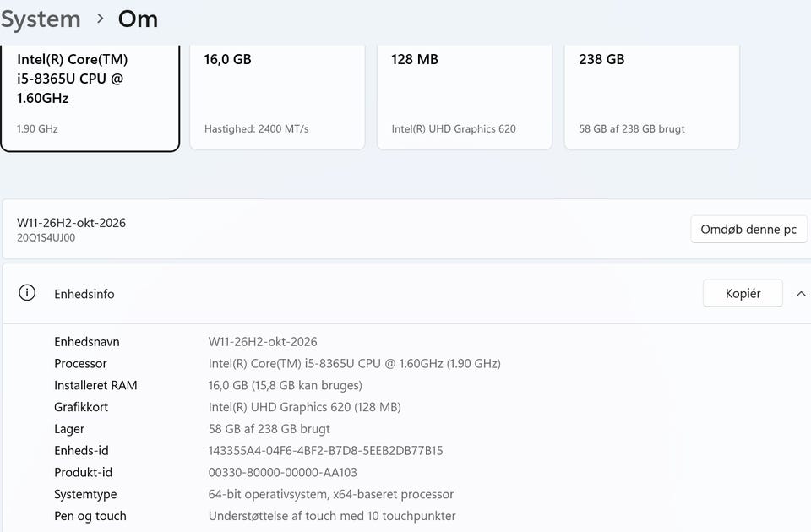Click the Enhedsinfo section header label
Image resolution: width=811 pixels, height=532 pixels.
pos(84,294)
